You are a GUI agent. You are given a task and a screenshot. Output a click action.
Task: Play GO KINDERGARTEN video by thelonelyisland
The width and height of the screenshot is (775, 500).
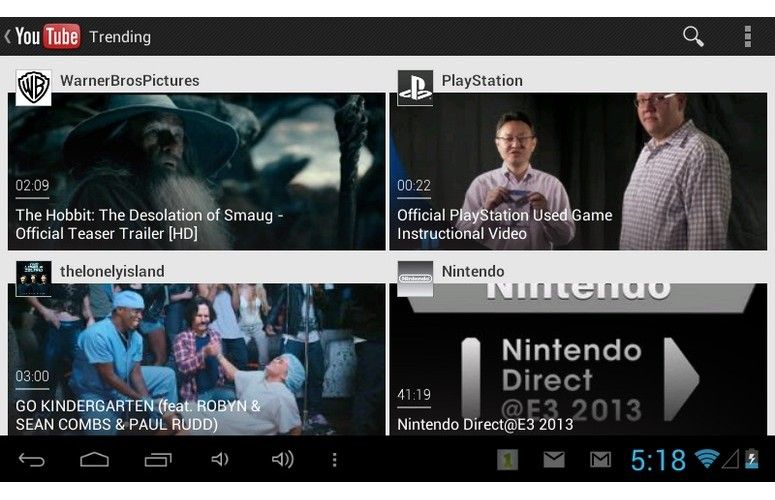pyautogui.click(x=197, y=359)
